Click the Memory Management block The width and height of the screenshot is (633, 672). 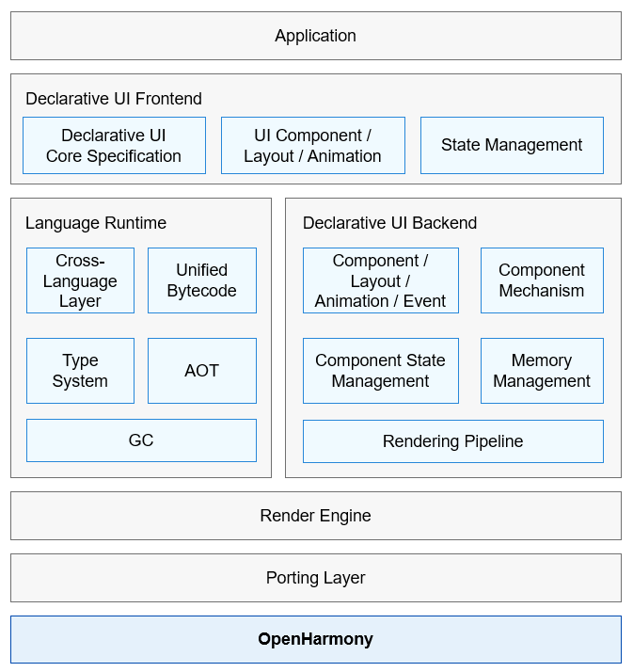pos(542,371)
